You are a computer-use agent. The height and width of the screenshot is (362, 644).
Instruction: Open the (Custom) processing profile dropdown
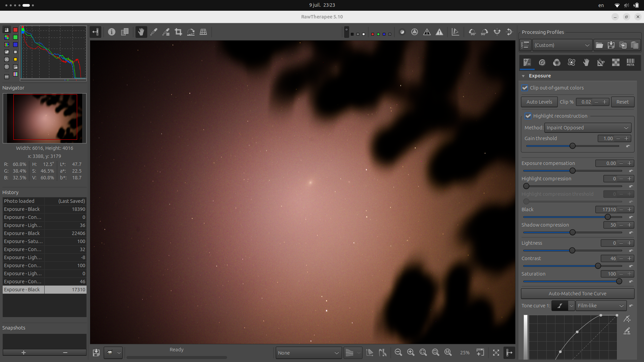tap(562, 45)
